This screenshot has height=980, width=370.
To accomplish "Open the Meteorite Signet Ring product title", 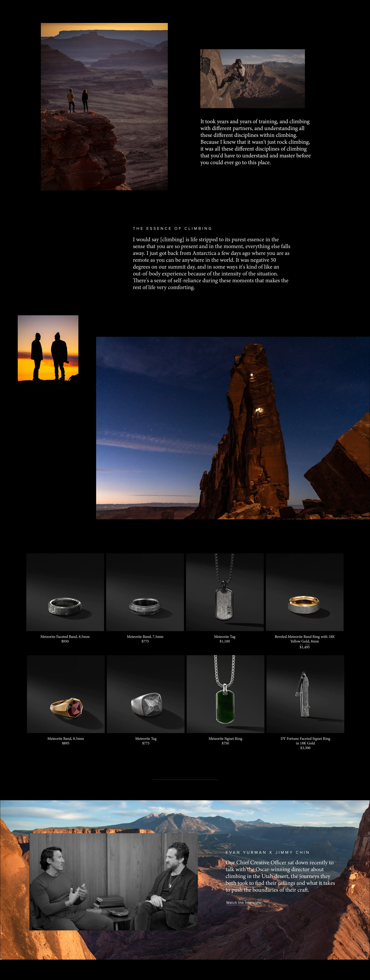I will (x=225, y=738).
